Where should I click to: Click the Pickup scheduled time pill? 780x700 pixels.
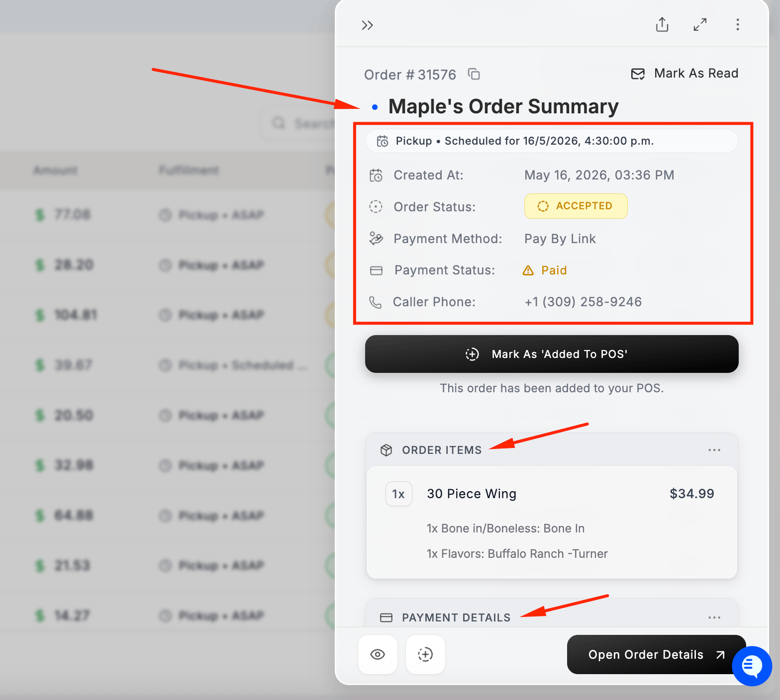pyautogui.click(x=552, y=141)
